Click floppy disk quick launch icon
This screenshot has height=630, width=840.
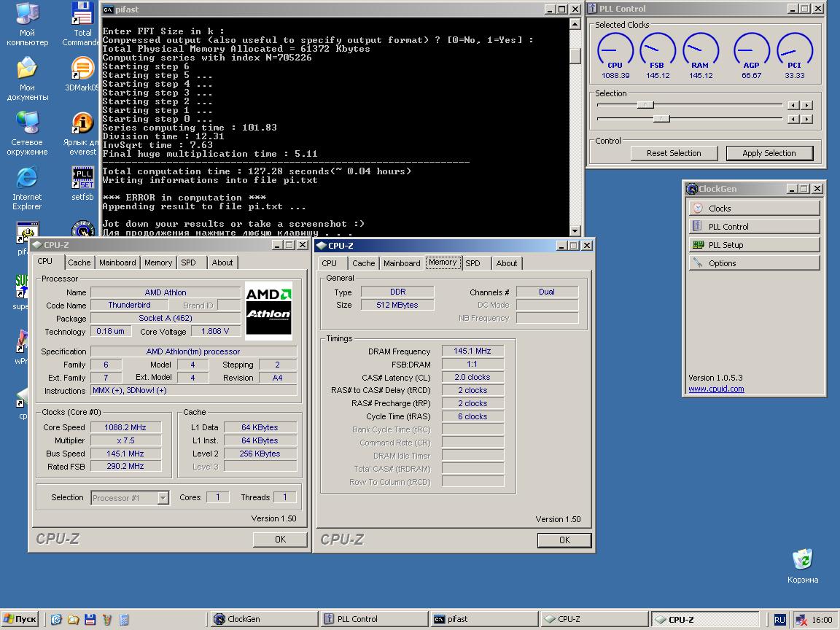pyautogui.click(x=90, y=619)
